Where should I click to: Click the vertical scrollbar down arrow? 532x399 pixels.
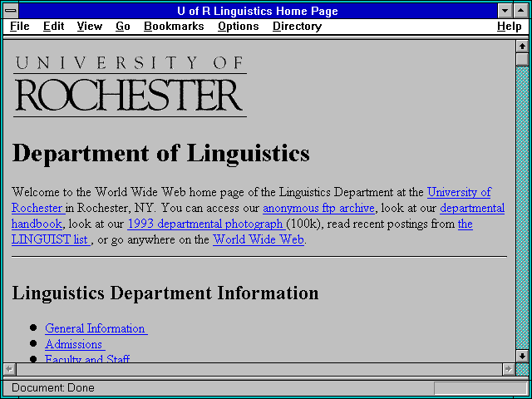click(x=522, y=356)
